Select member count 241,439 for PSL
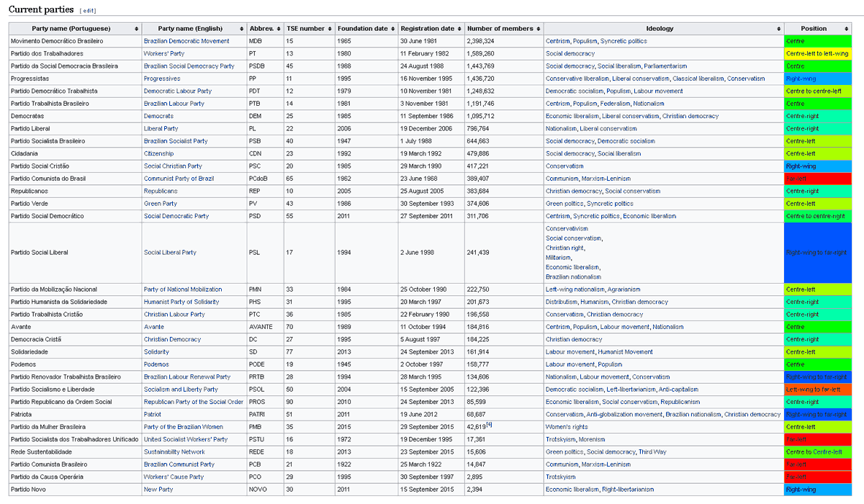864x504 pixels. [x=478, y=253]
